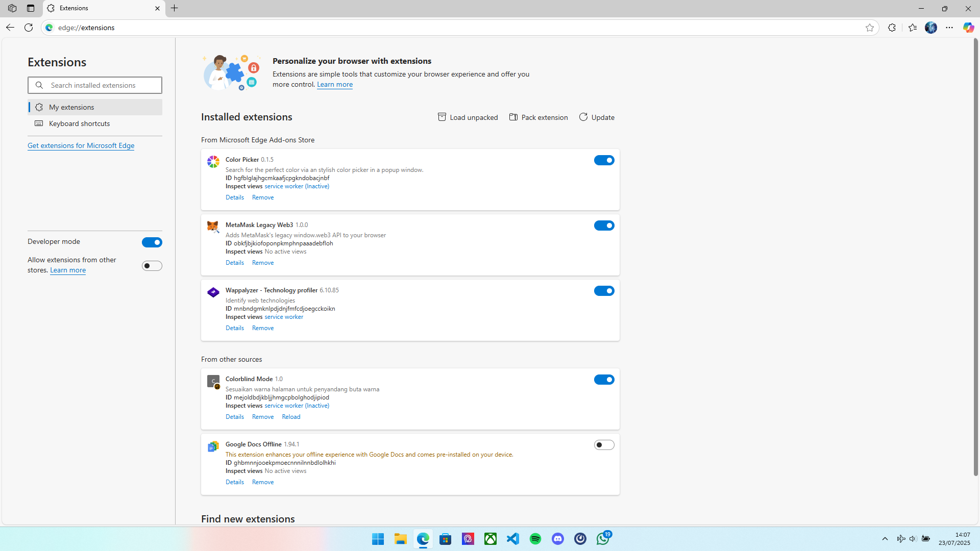Click the address bar showing edge://extensions
Screen dimensions: 980x551
click(459, 28)
